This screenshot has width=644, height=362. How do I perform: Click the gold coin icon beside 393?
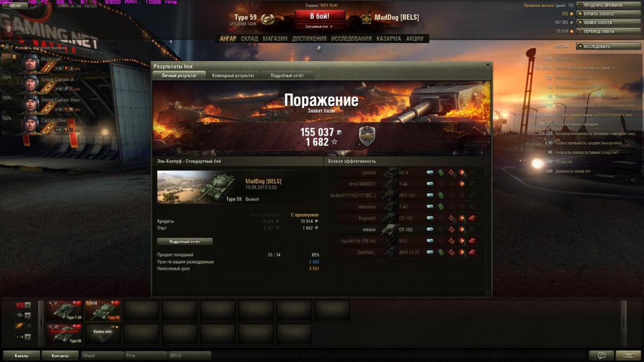pos(572,14)
